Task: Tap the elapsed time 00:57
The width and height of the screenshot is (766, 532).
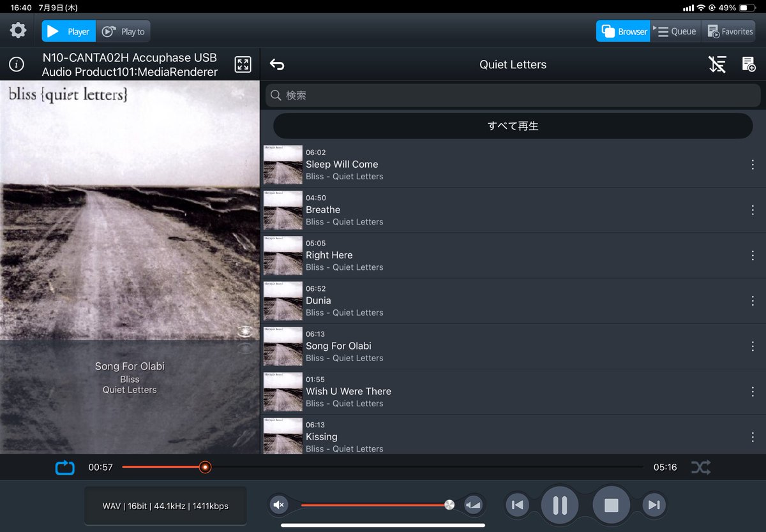Action: pos(100,468)
